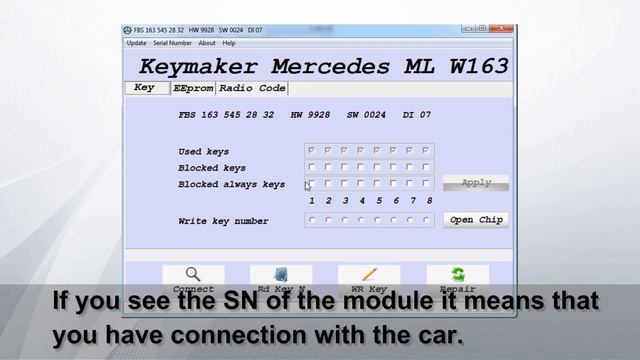Select Write key number radio 4
The height and width of the screenshot is (360, 640).
coord(361,220)
